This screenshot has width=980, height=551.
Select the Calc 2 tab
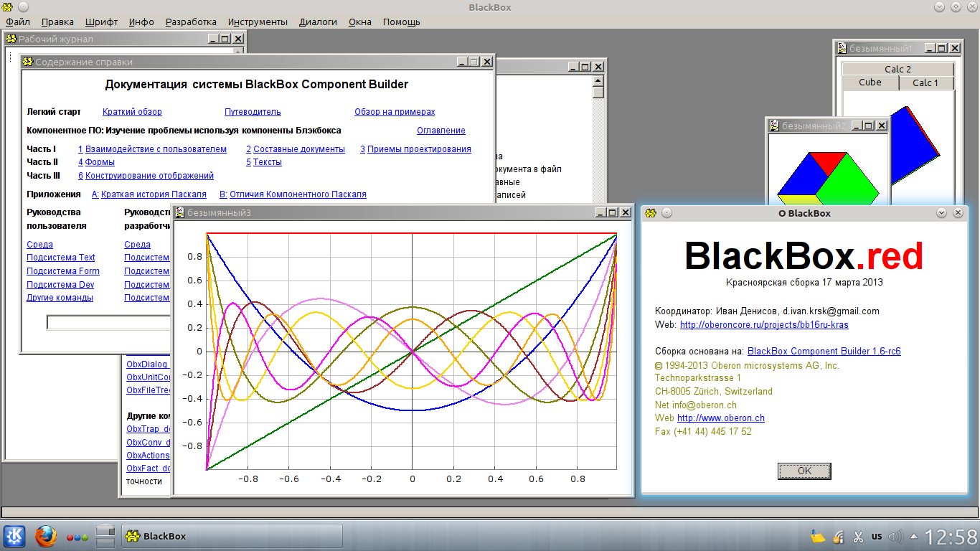(x=897, y=69)
